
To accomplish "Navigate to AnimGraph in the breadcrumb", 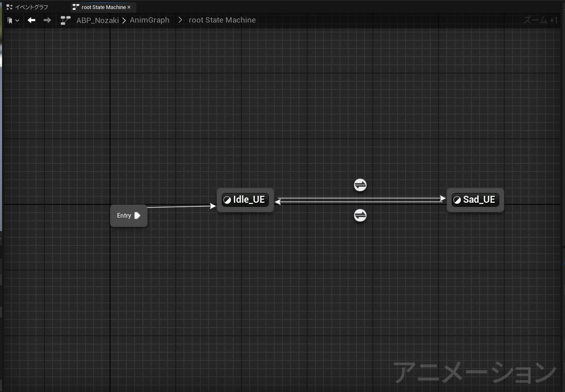I will [x=149, y=20].
